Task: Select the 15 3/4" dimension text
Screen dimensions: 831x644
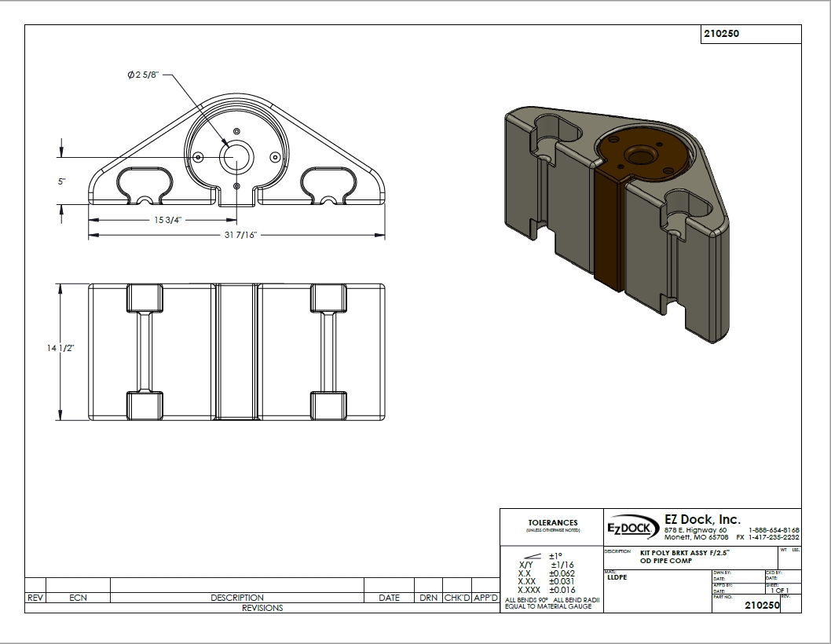Action: 167,219
